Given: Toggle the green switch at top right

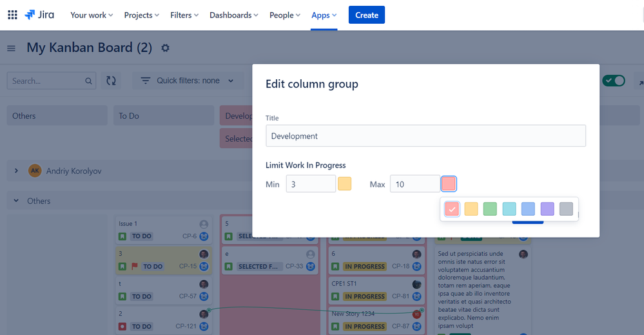Looking at the screenshot, I should pos(614,81).
